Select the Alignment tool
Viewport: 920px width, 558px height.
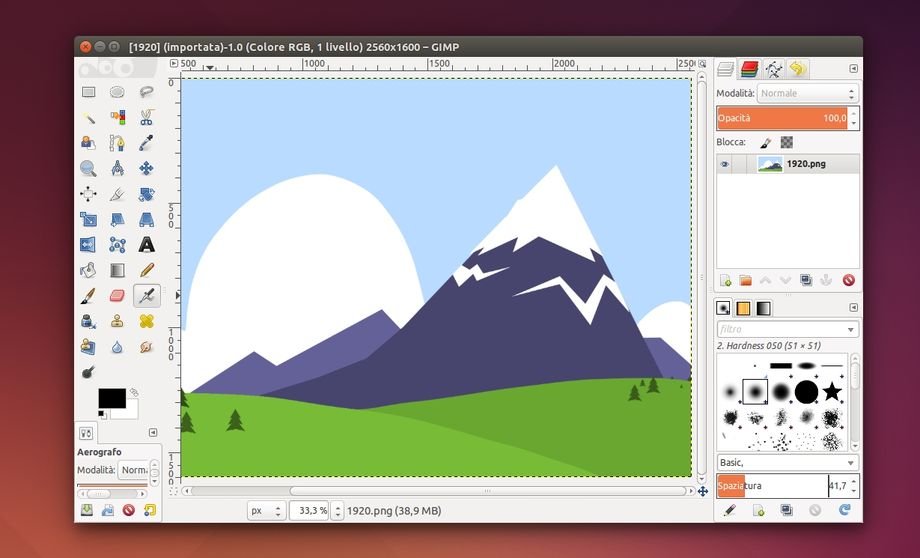click(x=89, y=194)
